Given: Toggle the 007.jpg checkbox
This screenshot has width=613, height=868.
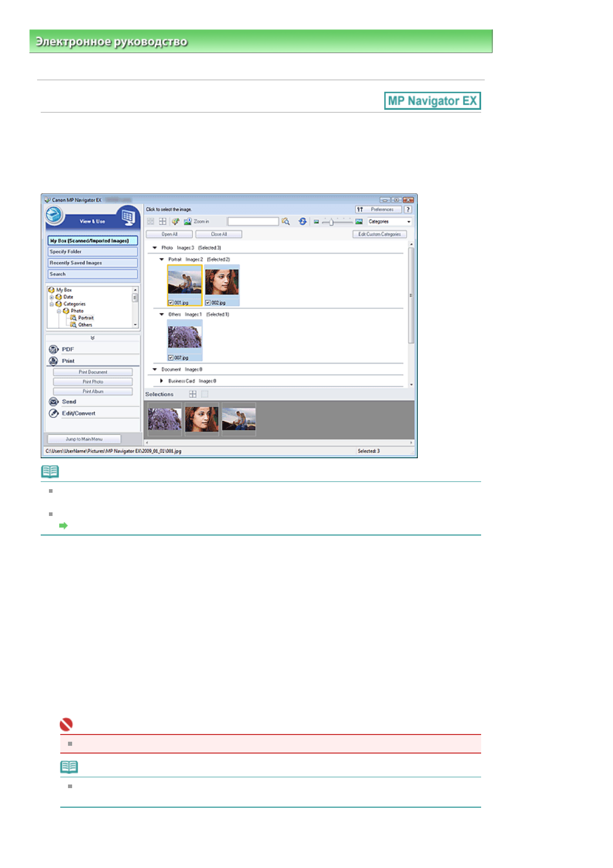Looking at the screenshot, I should 171,358.
